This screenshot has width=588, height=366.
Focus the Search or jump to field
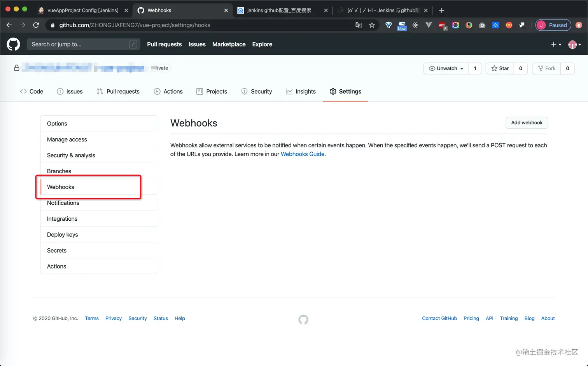[84, 44]
